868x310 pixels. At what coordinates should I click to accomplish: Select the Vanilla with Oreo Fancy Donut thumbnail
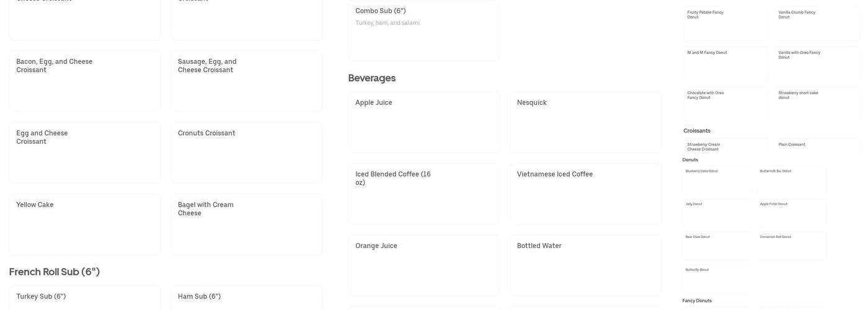point(817,64)
